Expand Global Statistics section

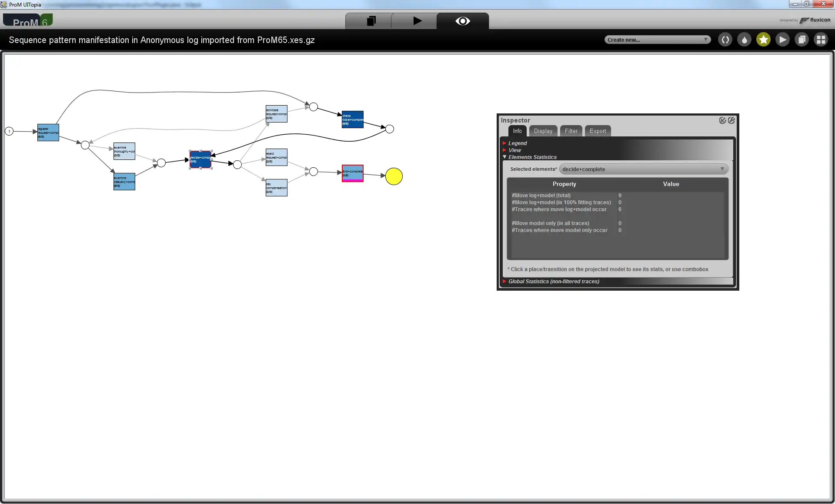[505, 281]
